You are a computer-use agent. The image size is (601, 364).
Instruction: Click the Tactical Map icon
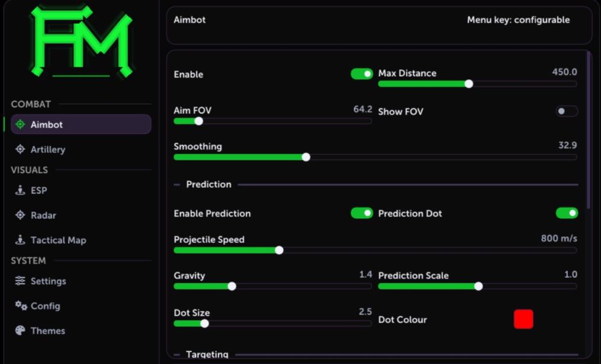click(x=20, y=240)
